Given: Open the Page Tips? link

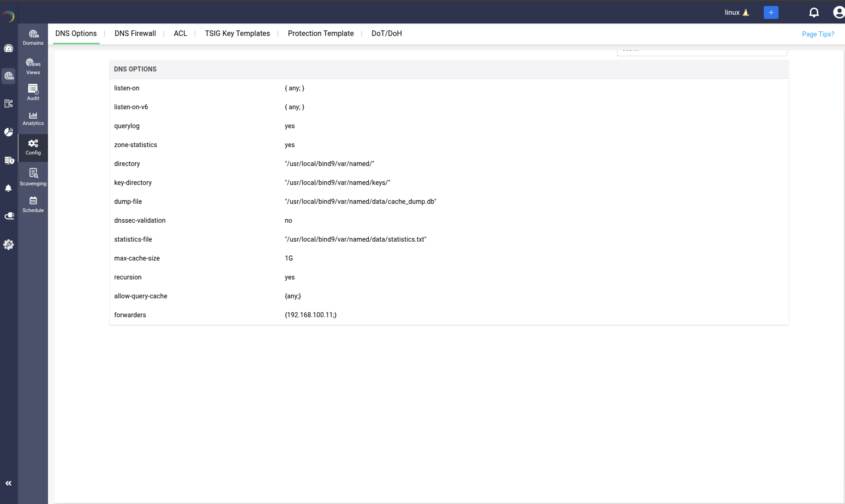Looking at the screenshot, I should pyautogui.click(x=818, y=34).
